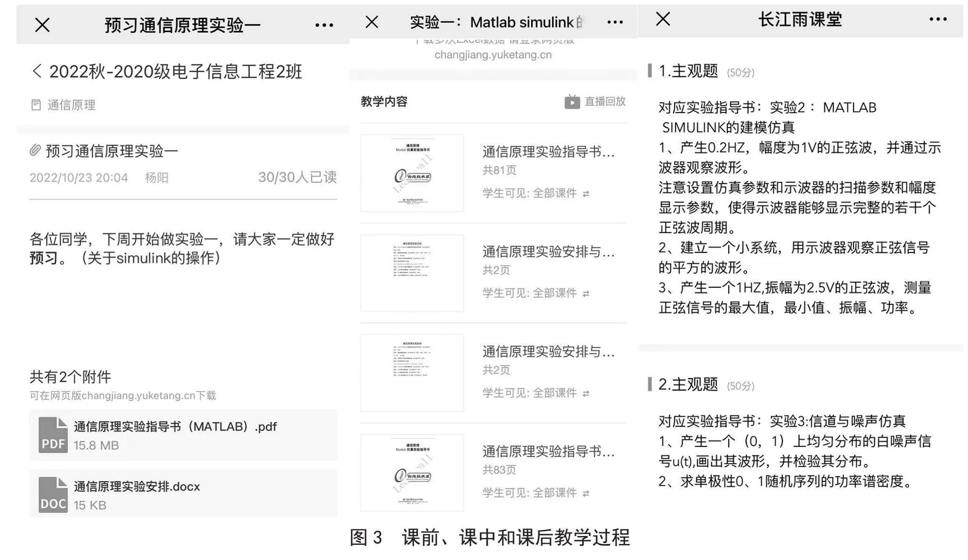Open the 直播回放 live replay

(x=595, y=101)
